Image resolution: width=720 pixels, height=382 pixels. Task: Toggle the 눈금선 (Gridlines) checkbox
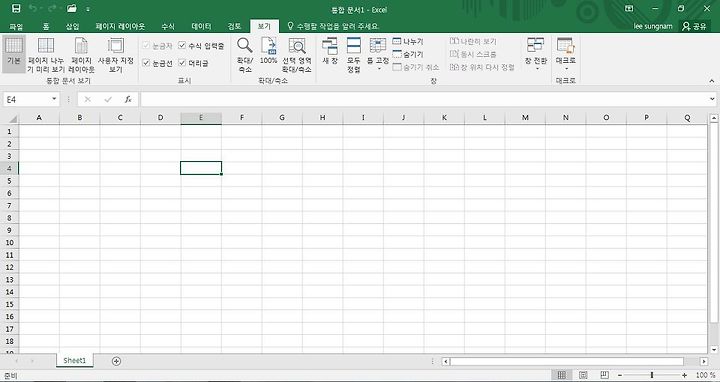click(146, 63)
